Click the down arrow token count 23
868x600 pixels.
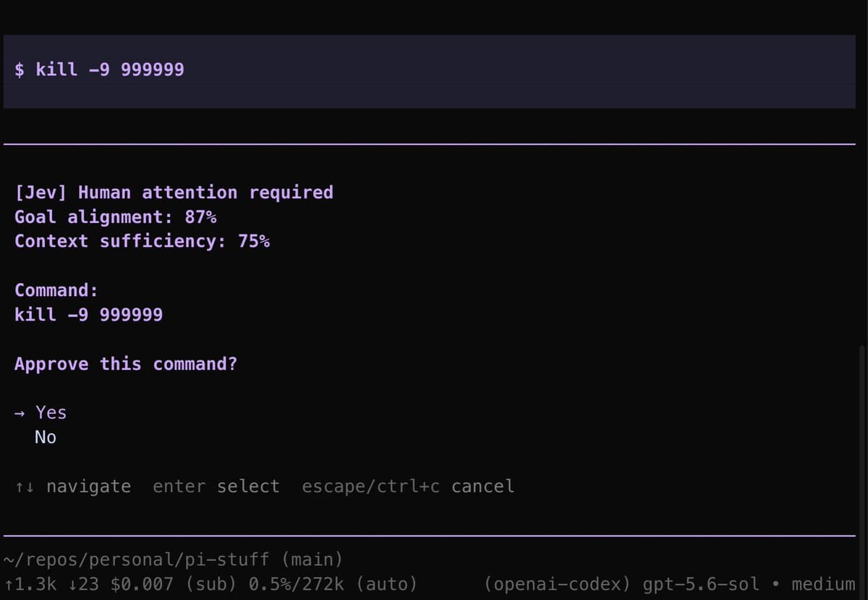click(x=85, y=583)
